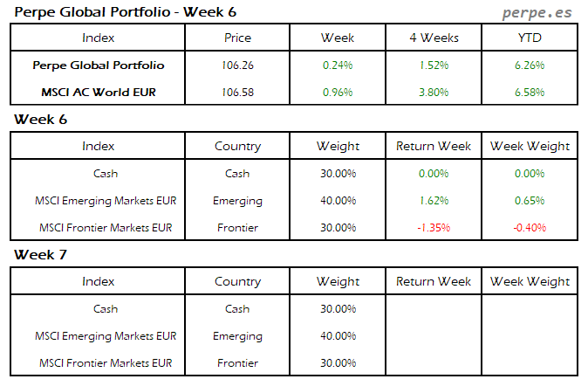Select the 1.52% four-week return
The width and height of the screenshot is (588, 386).
[x=434, y=65]
